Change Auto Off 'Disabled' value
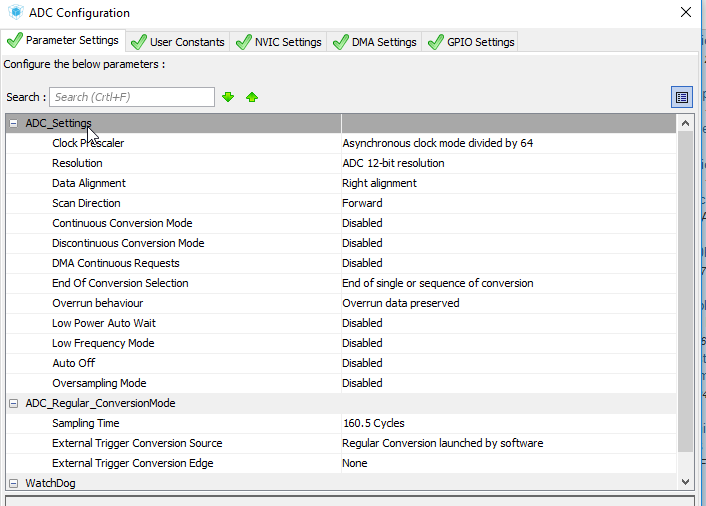The height and width of the screenshot is (506, 706). pyautogui.click(x=362, y=363)
